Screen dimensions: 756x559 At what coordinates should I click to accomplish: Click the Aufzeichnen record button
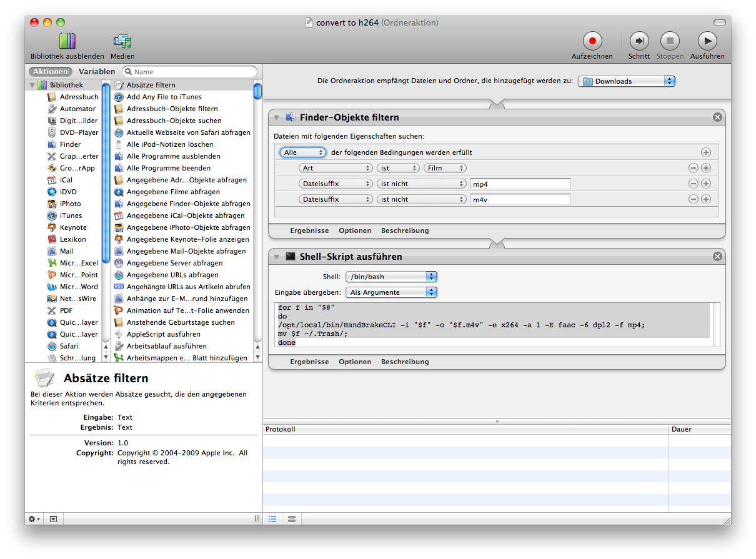point(592,42)
